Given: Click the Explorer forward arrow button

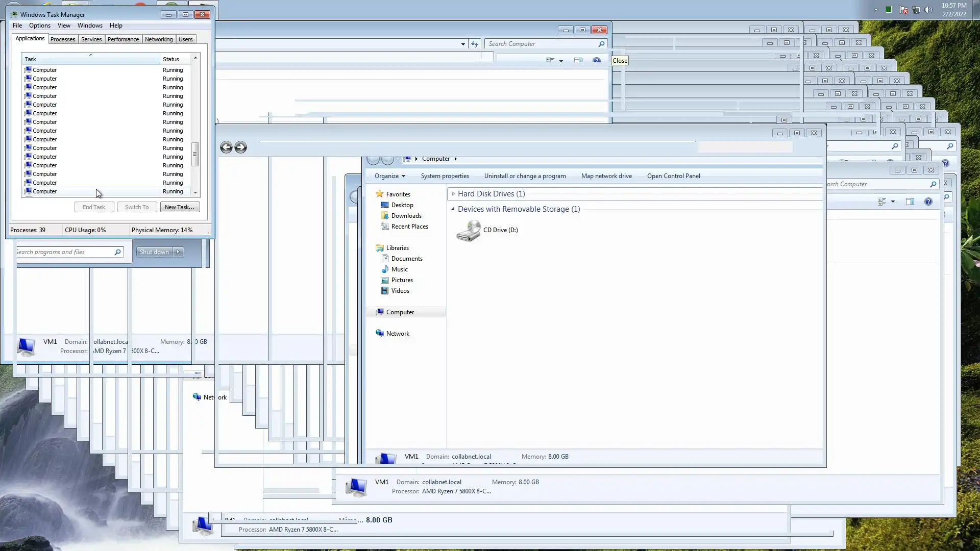Looking at the screenshot, I should tap(240, 147).
